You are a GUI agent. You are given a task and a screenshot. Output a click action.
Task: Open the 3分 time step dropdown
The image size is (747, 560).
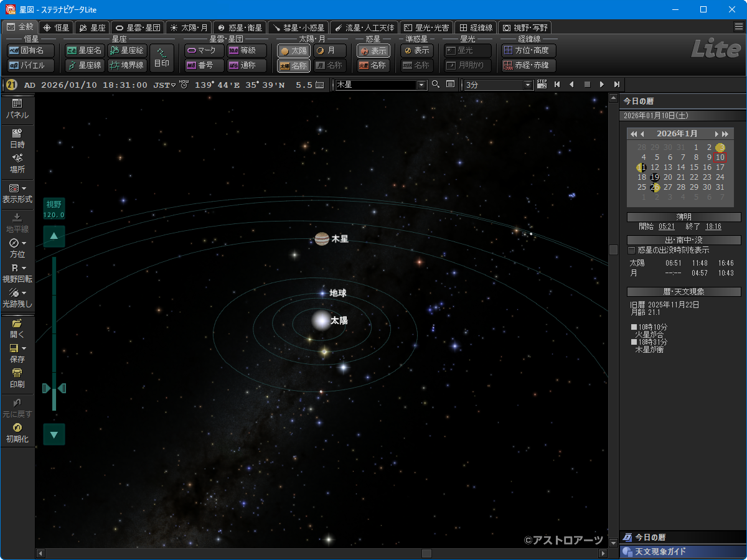point(529,85)
